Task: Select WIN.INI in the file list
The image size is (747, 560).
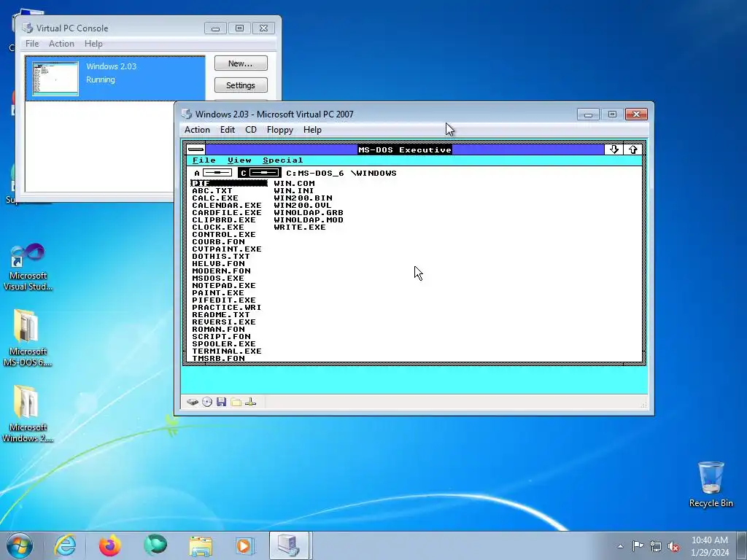Action: (294, 190)
